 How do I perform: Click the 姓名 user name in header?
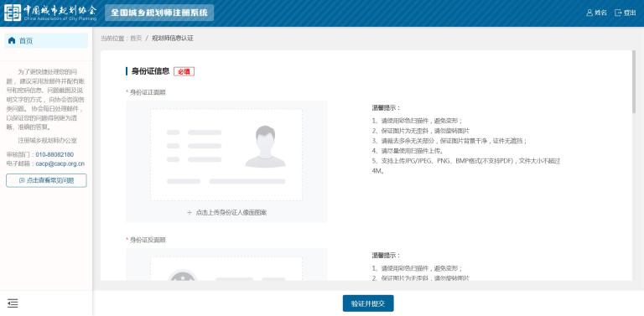601,13
